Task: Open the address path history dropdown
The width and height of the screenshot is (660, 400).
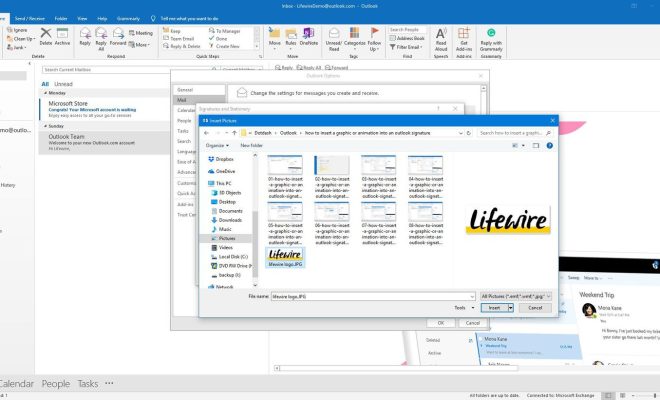Action: [x=460, y=133]
